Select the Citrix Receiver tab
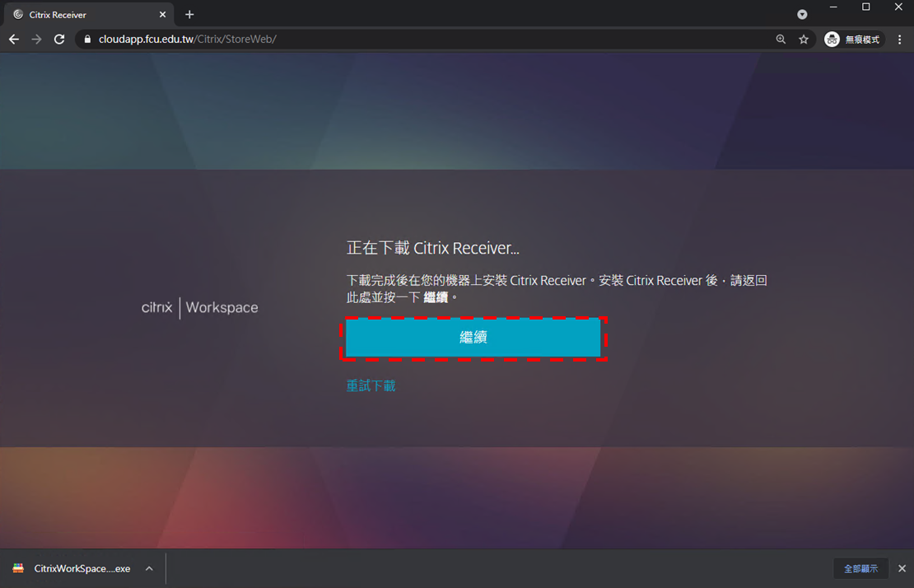 coord(88,15)
